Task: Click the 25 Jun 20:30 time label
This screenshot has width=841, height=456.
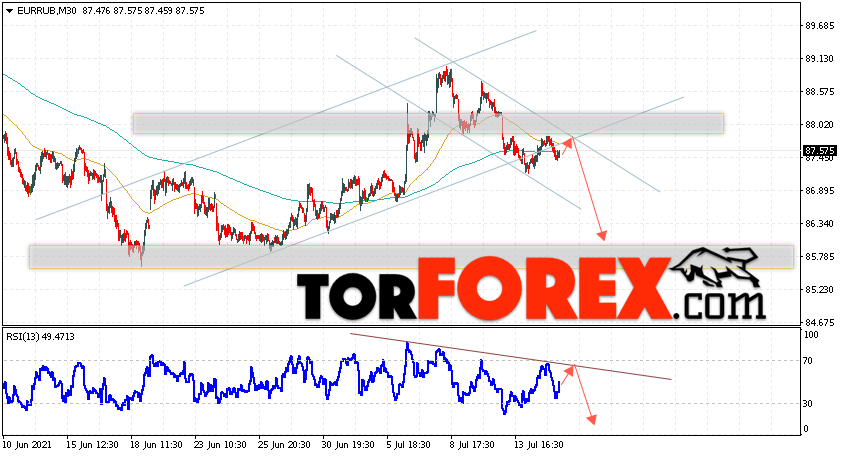Action: pos(284,445)
